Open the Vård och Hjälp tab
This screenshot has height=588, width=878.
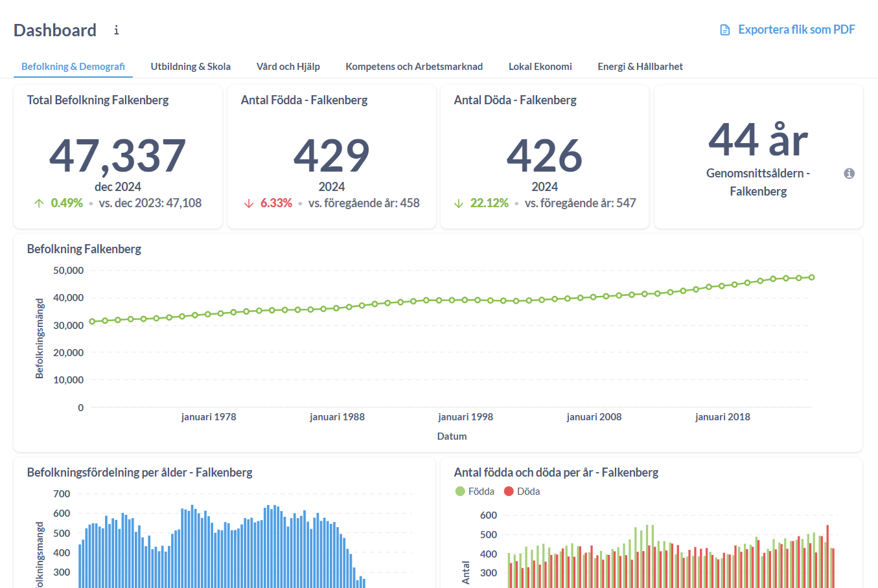coord(288,66)
